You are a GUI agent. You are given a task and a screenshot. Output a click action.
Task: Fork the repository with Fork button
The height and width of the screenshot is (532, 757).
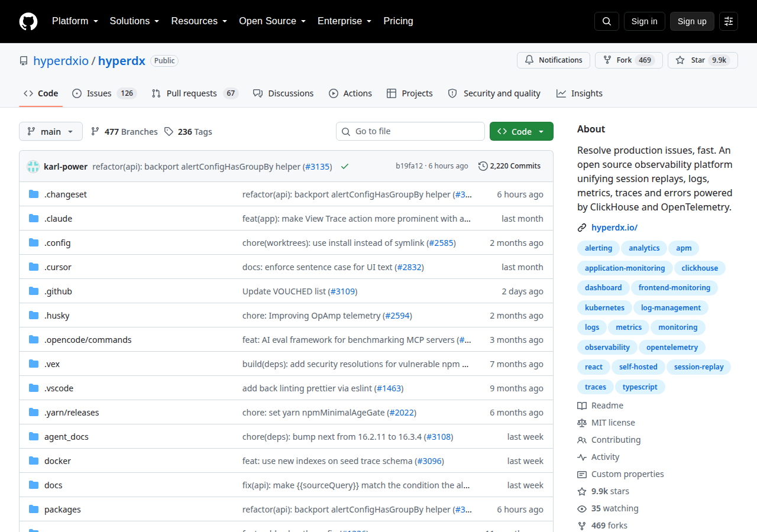(x=628, y=60)
